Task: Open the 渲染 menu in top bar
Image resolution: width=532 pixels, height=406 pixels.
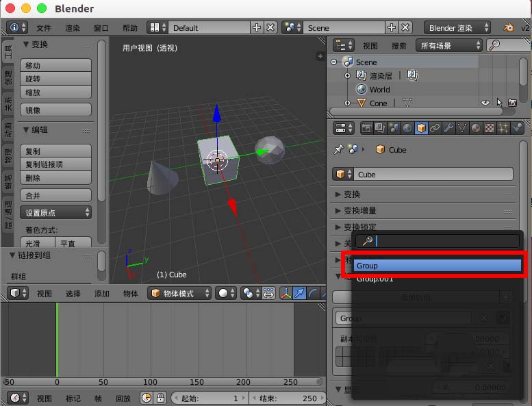Action: (73, 28)
